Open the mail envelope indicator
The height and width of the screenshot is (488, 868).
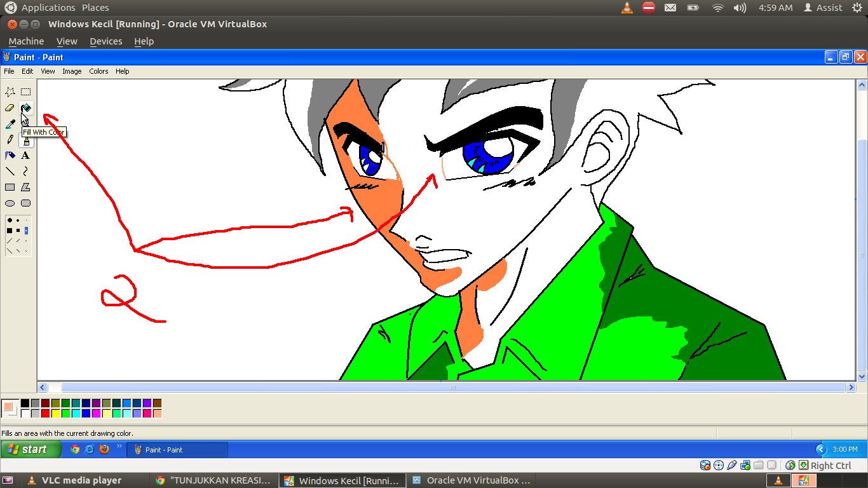pos(670,8)
